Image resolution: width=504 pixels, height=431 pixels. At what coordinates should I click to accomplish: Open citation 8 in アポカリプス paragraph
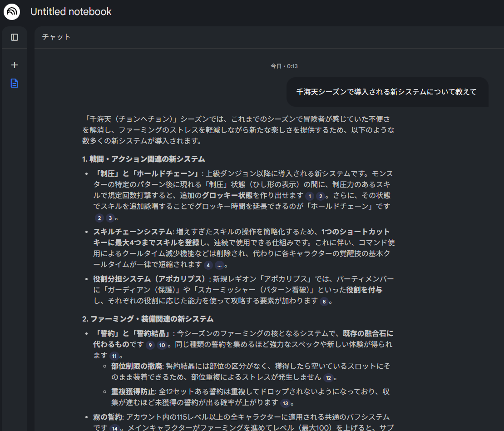(324, 302)
